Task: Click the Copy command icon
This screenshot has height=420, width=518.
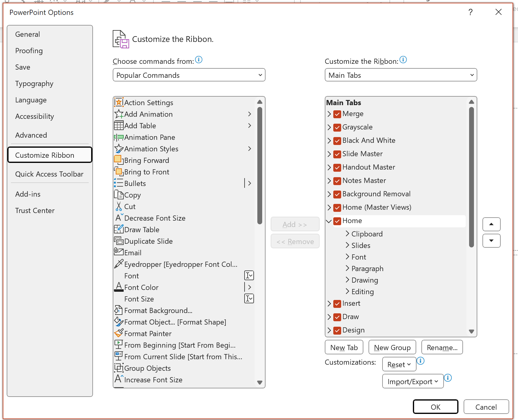Action: tap(119, 195)
